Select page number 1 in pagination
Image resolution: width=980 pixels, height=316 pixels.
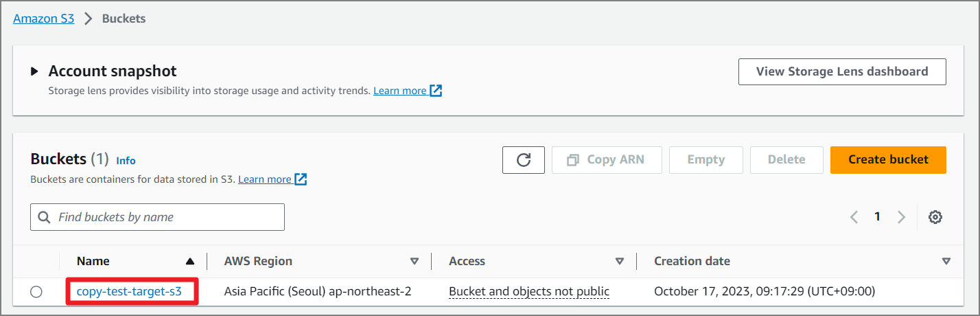[x=877, y=217]
